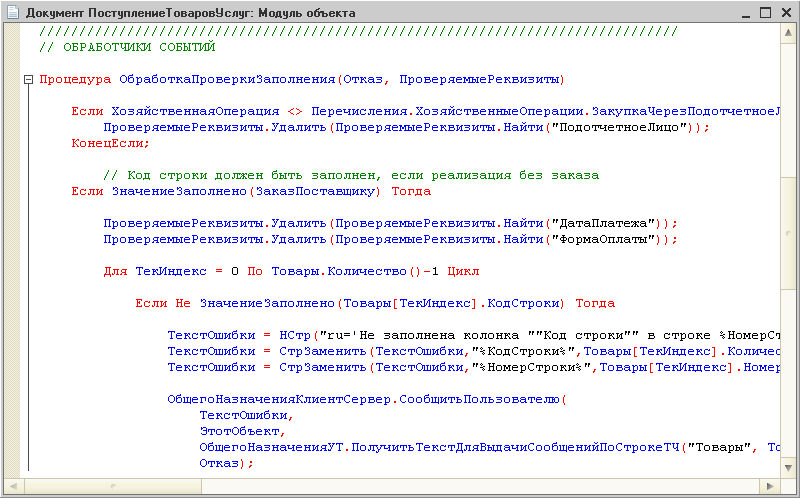The width and height of the screenshot is (800, 498).
Task: Click the keyword "Процедура"
Action: [x=75, y=80]
